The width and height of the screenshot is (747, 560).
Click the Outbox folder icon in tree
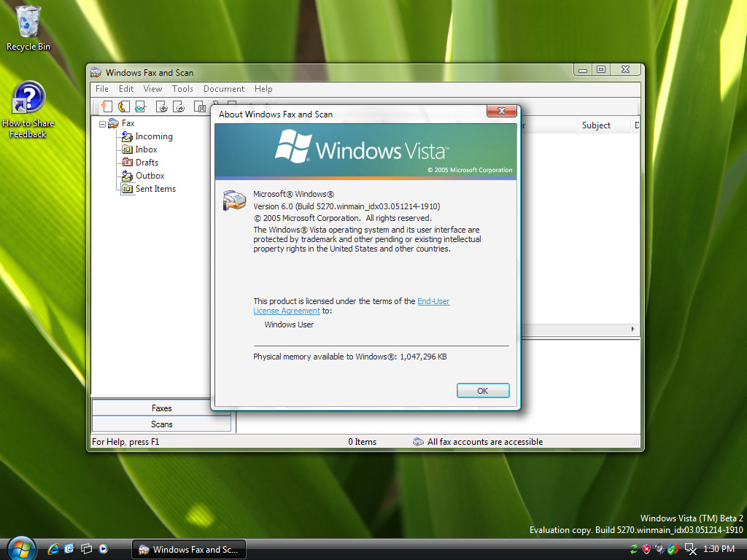(127, 176)
